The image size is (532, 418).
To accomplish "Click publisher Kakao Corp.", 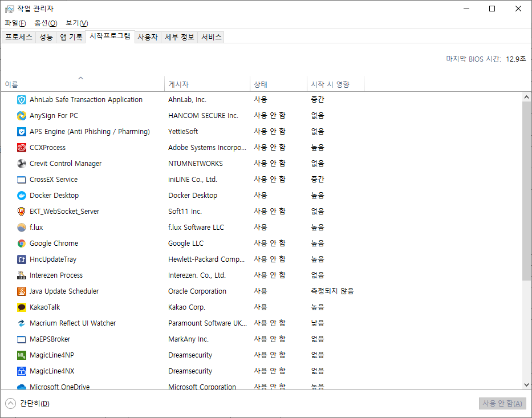I will coord(186,307).
